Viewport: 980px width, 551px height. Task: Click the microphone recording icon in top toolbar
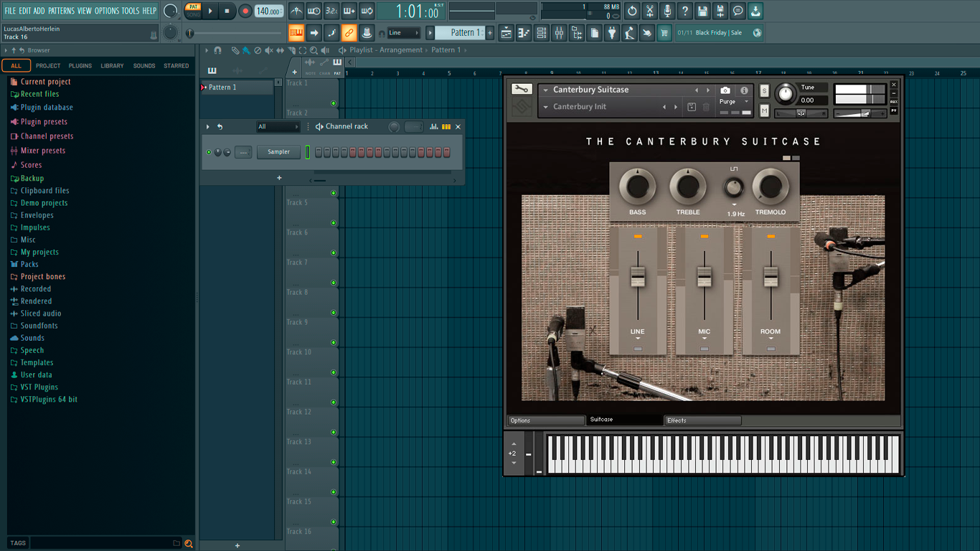click(x=667, y=11)
